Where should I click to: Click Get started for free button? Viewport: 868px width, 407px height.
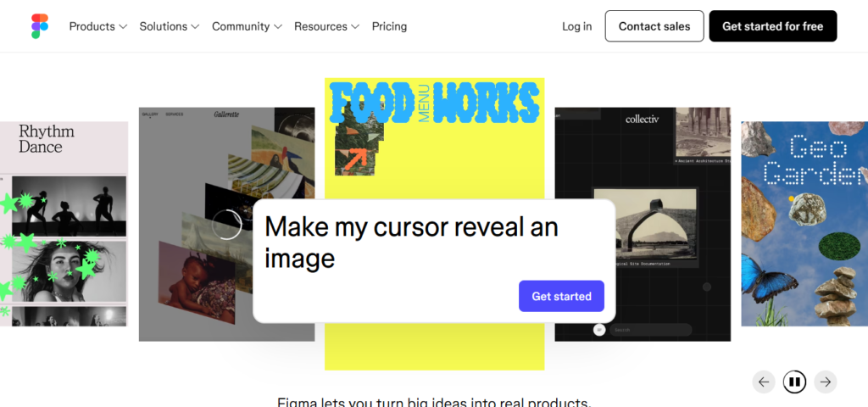coord(772,26)
